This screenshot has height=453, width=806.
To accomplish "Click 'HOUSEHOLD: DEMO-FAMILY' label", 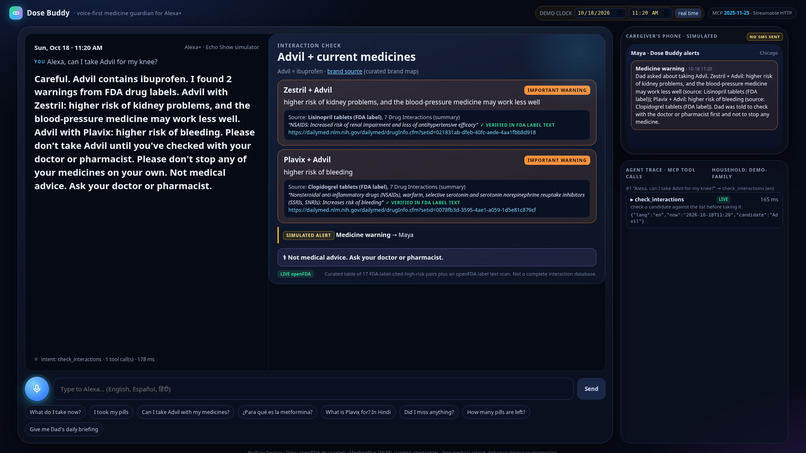I will (739, 173).
